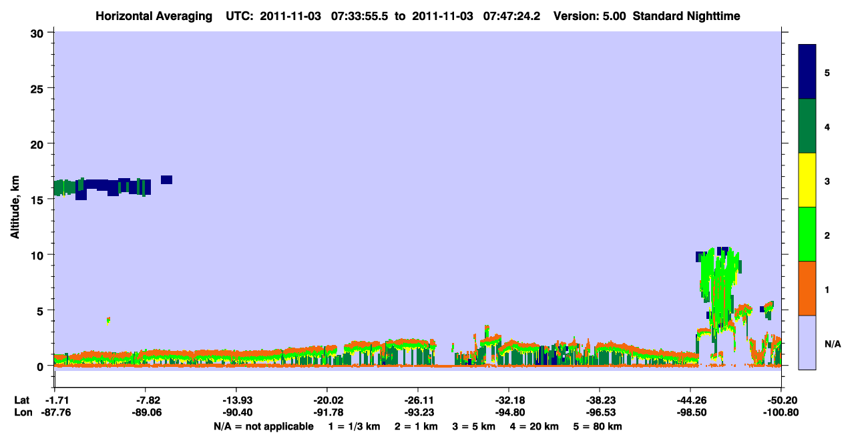The image size is (868, 445).
Task: Click the legend text '3 = 5 km'
Action: click(x=473, y=426)
